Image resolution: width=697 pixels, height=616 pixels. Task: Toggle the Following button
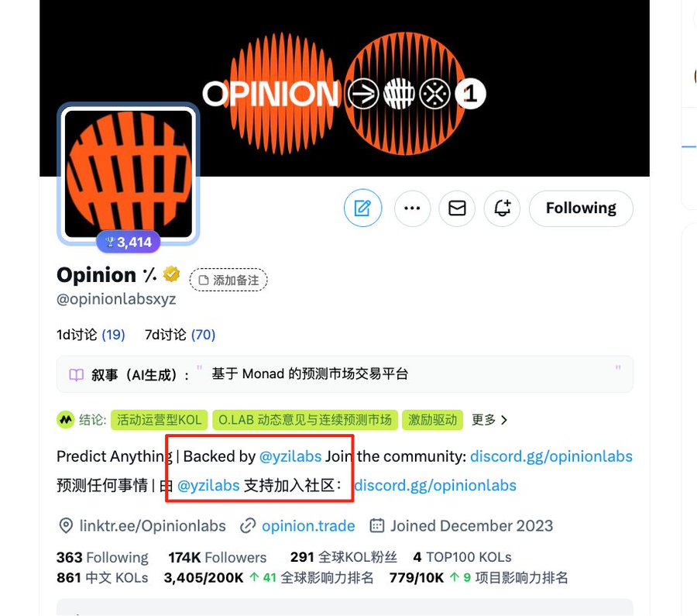pyautogui.click(x=581, y=208)
